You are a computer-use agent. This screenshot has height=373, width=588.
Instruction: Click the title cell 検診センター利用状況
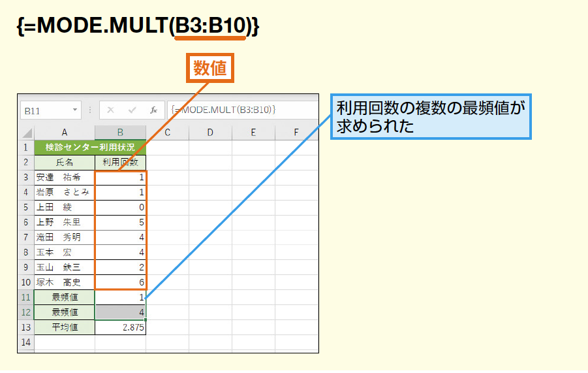coord(90,148)
